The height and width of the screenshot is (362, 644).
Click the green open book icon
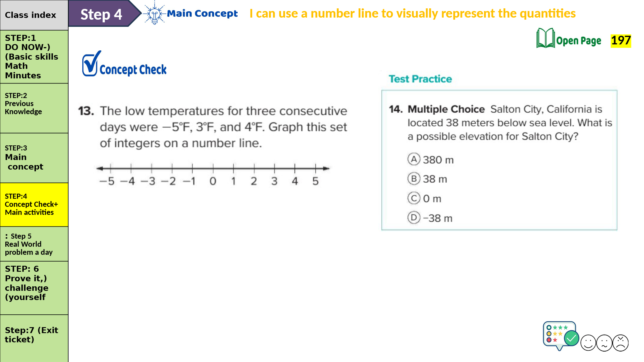point(545,38)
